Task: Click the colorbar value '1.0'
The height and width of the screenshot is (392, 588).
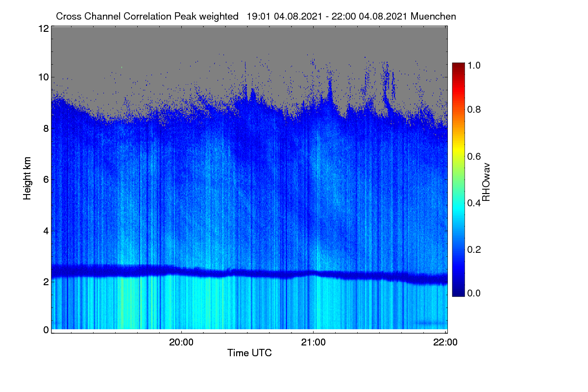Action: click(473, 65)
